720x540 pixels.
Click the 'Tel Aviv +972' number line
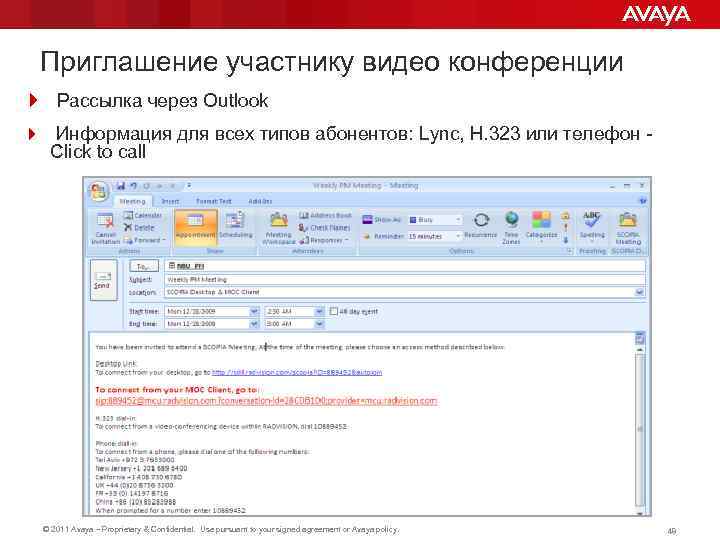pos(135,460)
